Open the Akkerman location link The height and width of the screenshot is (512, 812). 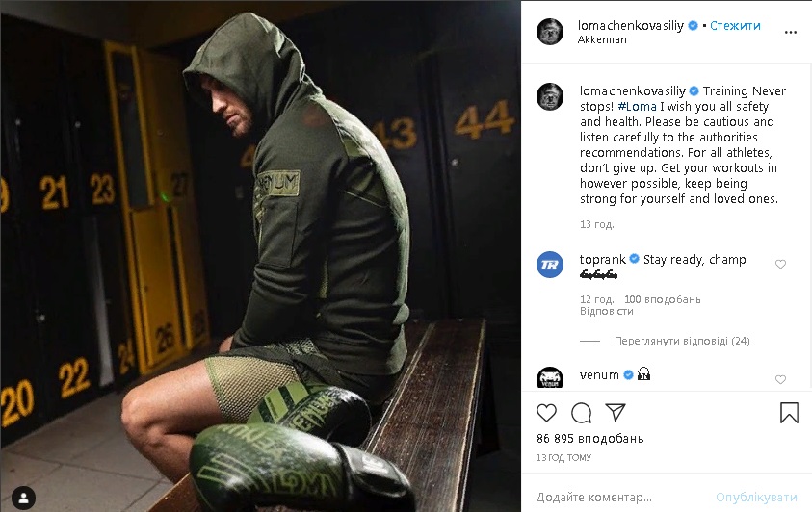[602, 39]
